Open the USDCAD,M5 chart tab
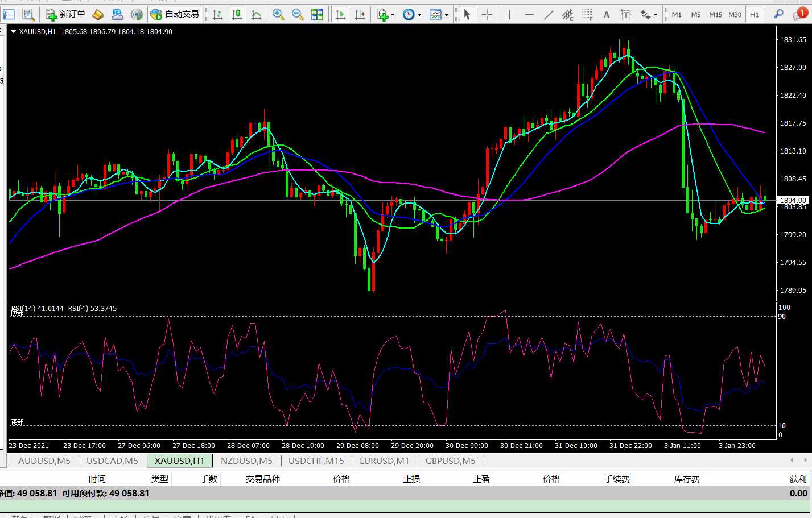The height and width of the screenshot is (518, 812). (x=112, y=461)
